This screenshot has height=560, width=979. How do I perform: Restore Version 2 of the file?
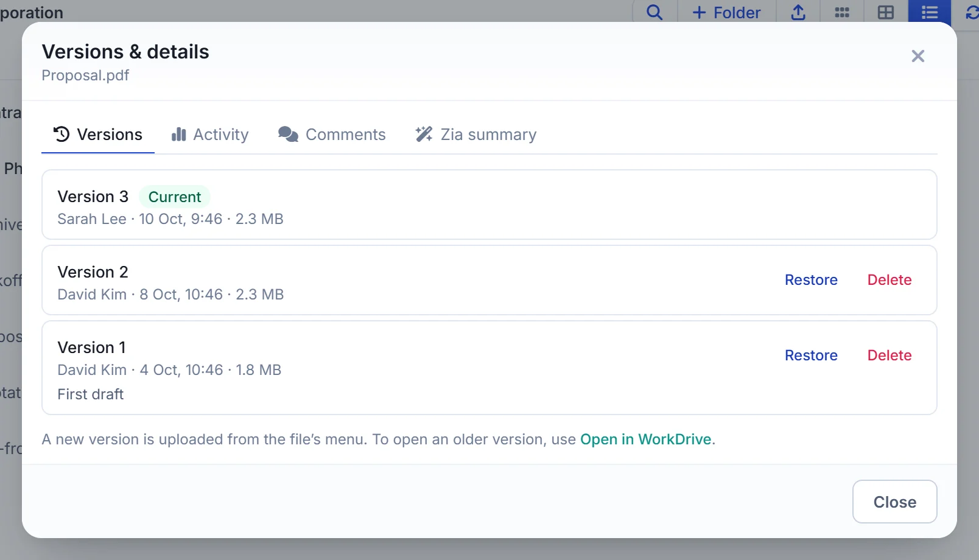(x=811, y=280)
